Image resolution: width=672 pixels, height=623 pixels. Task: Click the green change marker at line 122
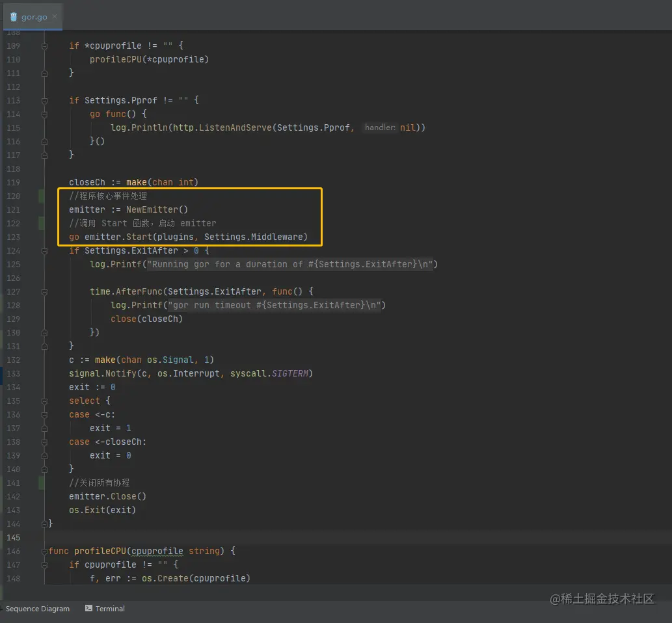click(42, 223)
